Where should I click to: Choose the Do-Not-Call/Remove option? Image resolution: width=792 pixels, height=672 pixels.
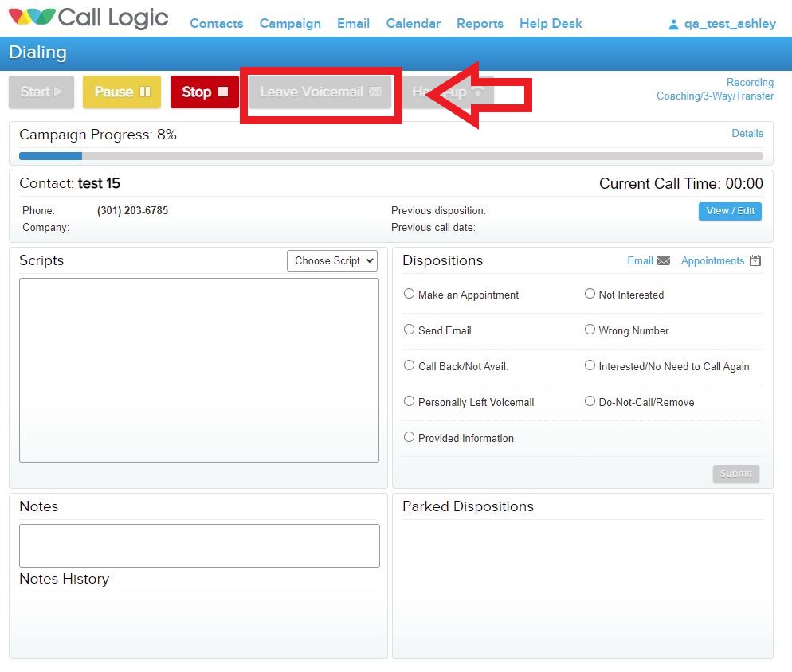590,401
